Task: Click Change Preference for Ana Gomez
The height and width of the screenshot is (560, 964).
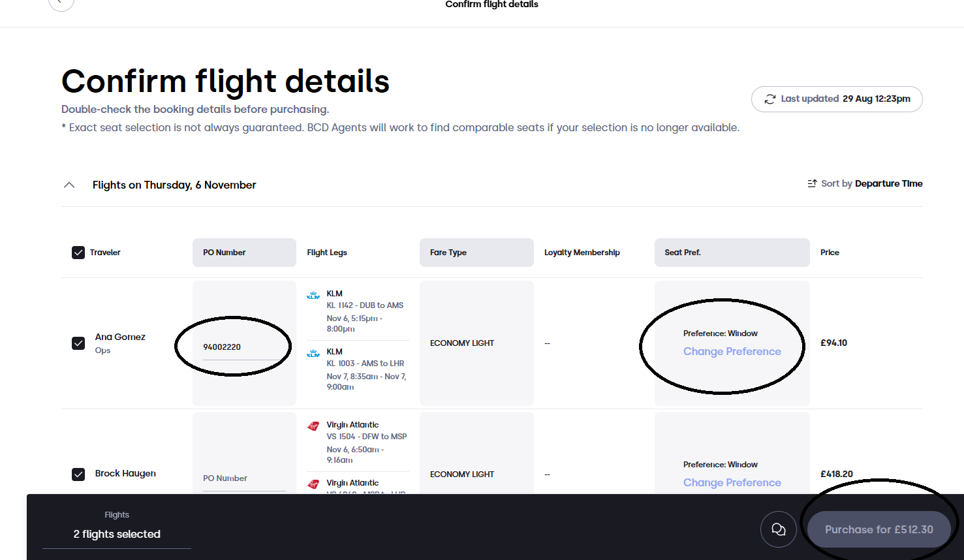Action: coord(732,351)
